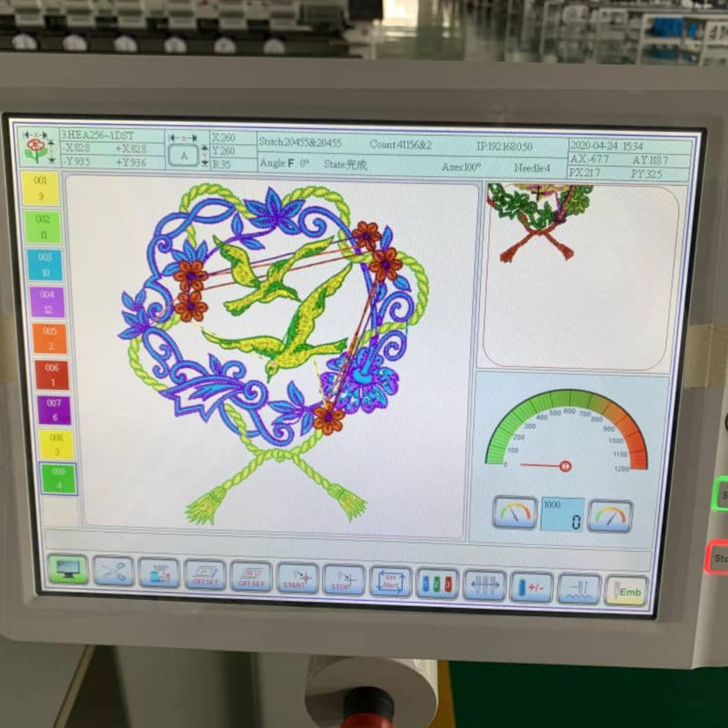Click the +Y 93.6 extent value
Viewport: 728px width, 728px height.
coord(131,162)
